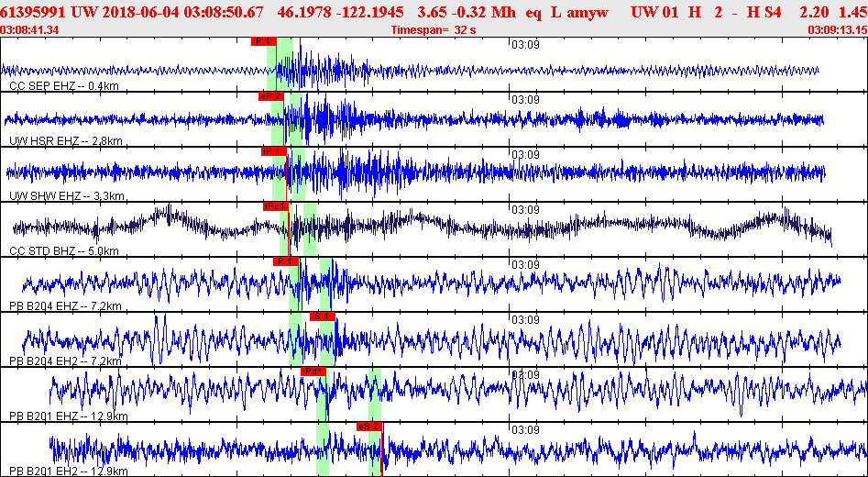
Task: Select the iP 1 pick marker on UW SHW
Action: pos(274,151)
